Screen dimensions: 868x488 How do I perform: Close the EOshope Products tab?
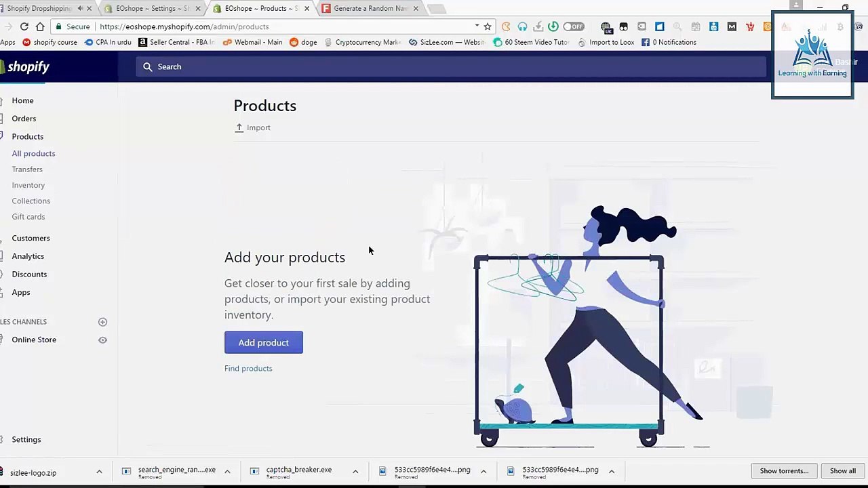[307, 9]
